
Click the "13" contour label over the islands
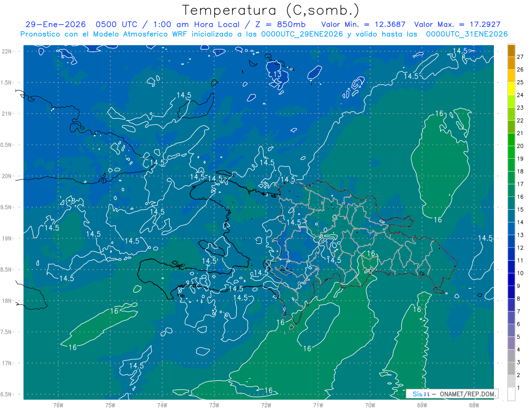coord(277,74)
